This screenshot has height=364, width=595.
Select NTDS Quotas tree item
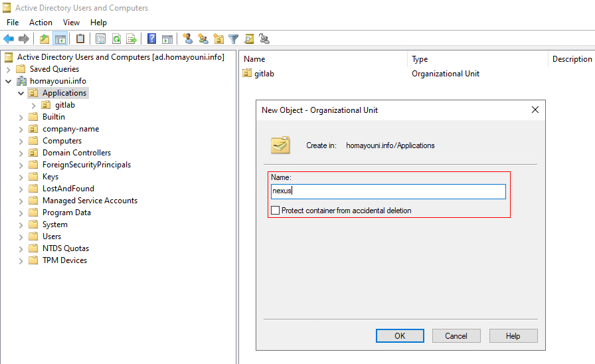tap(66, 248)
